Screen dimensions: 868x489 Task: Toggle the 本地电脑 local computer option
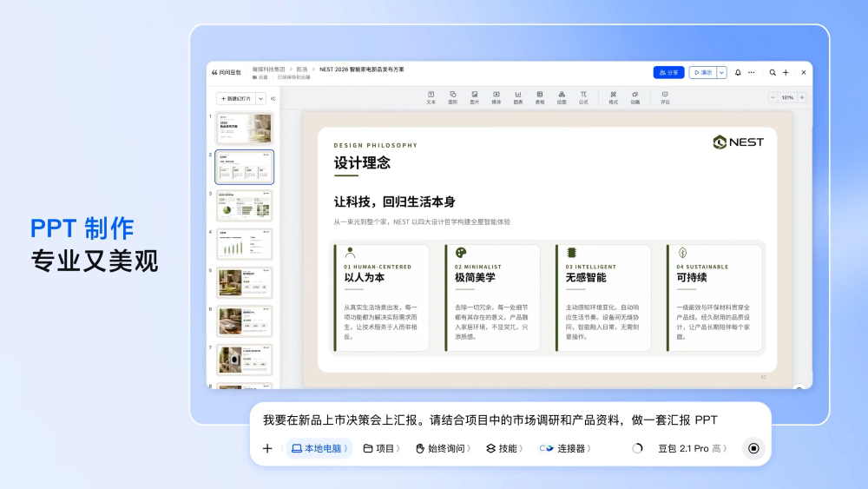coord(319,448)
